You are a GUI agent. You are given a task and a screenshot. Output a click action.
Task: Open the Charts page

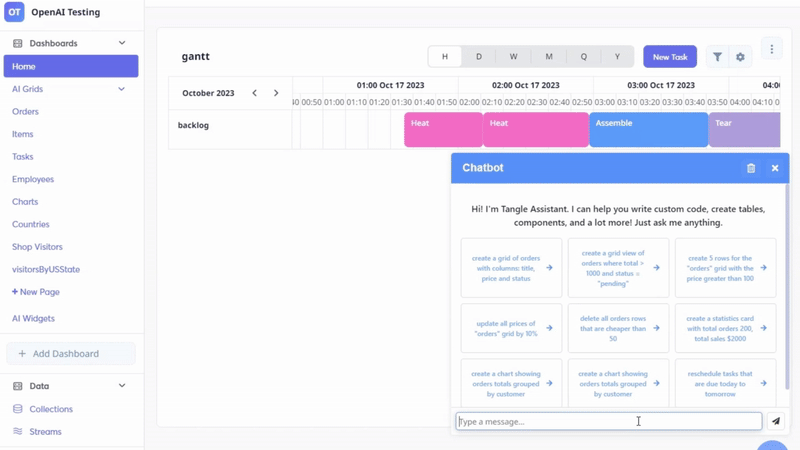pyautogui.click(x=25, y=202)
